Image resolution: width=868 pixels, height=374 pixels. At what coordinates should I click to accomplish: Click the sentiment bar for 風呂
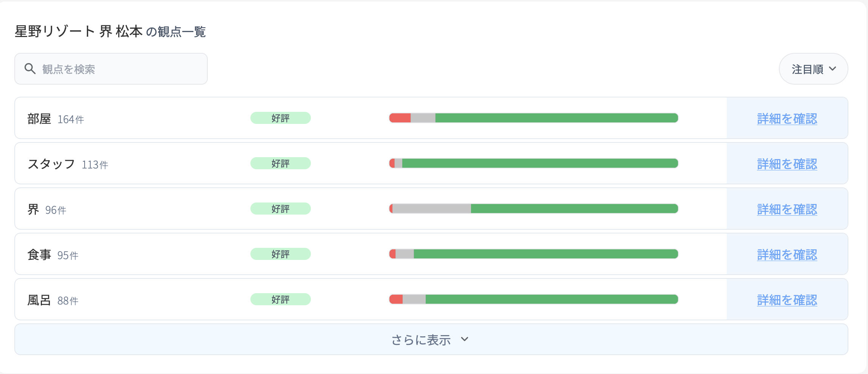click(533, 299)
